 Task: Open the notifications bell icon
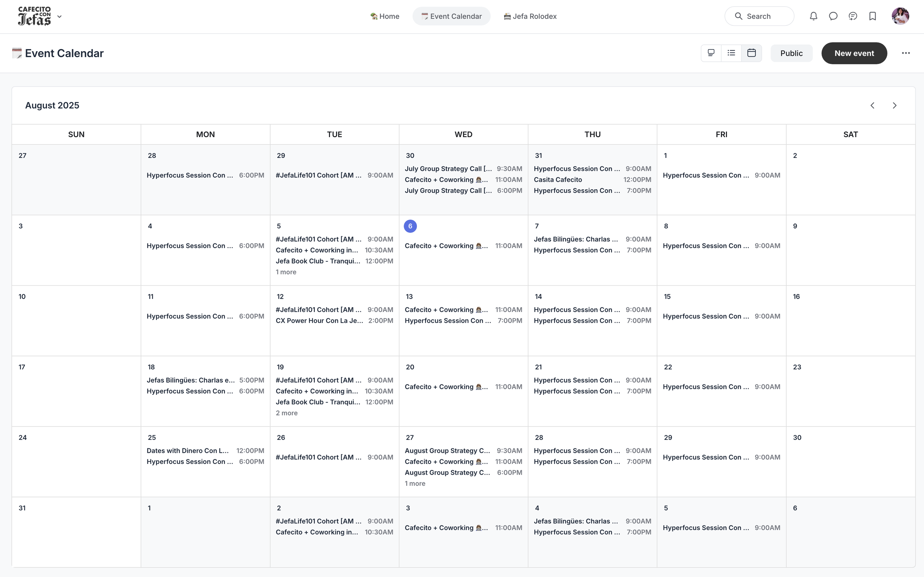(813, 16)
